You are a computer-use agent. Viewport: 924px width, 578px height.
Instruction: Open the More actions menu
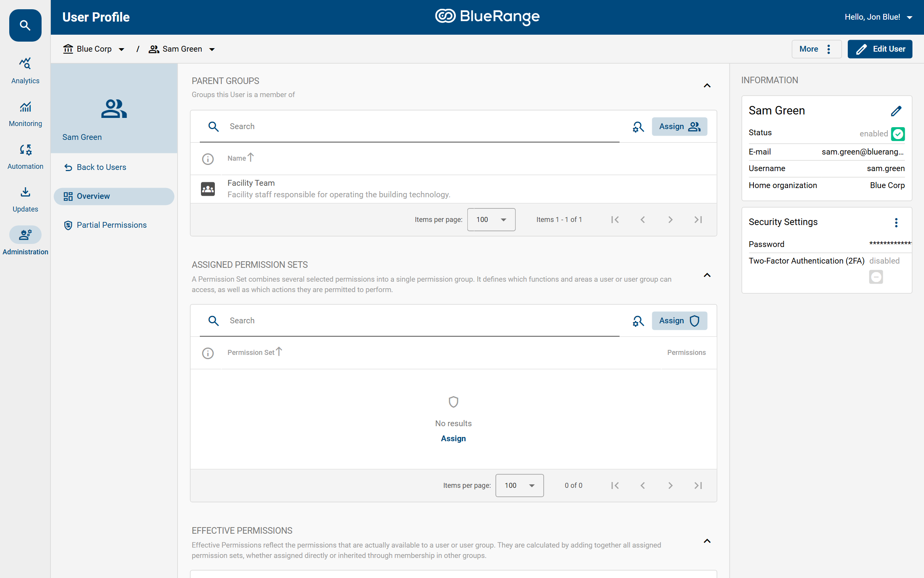pyautogui.click(x=817, y=49)
